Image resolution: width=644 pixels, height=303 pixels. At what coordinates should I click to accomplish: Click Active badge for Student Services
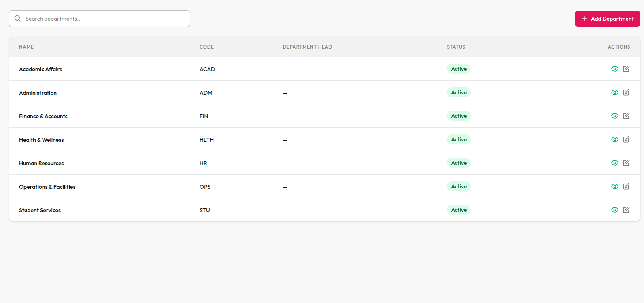459,210
